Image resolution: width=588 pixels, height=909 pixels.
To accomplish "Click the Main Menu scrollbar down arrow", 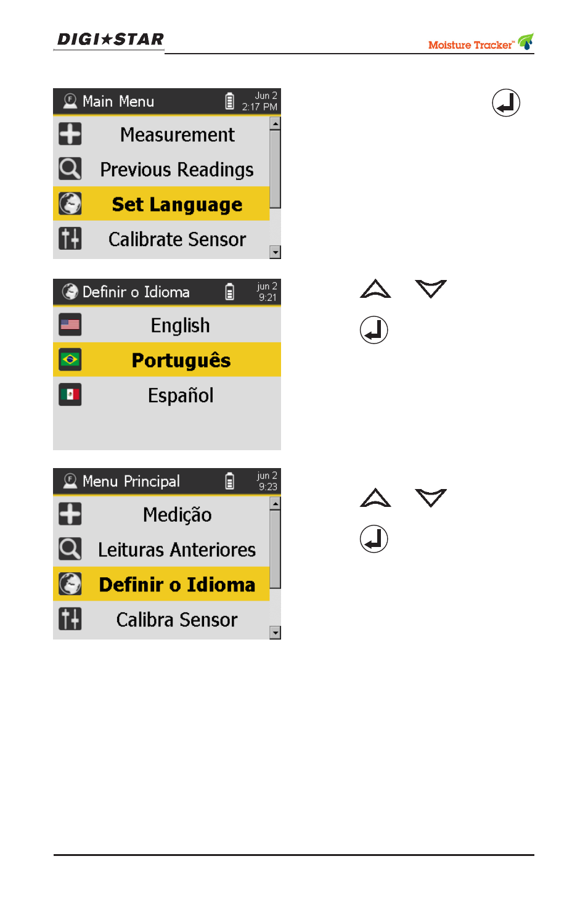I will pyautogui.click(x=276, y=252).
